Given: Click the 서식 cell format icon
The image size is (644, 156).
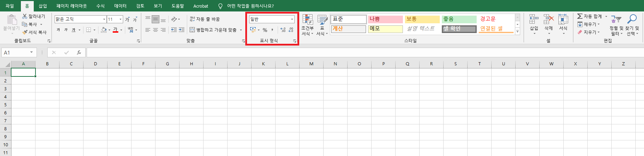Looking at the screenshot, I should 563,19.
